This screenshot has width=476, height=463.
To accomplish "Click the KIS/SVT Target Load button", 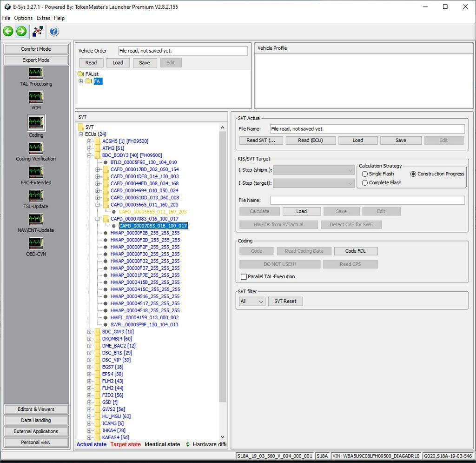I will coord(301,211).
